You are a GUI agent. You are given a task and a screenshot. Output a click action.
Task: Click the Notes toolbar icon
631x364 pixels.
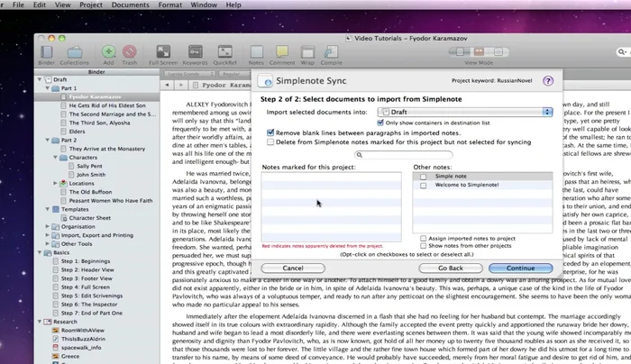(x=256, y=52)
